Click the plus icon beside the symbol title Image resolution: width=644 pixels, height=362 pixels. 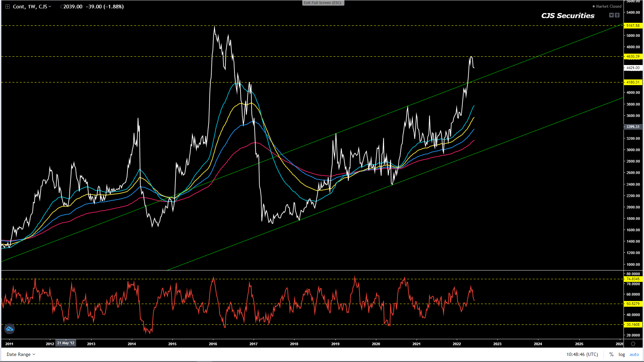click(x=7, y=7)
